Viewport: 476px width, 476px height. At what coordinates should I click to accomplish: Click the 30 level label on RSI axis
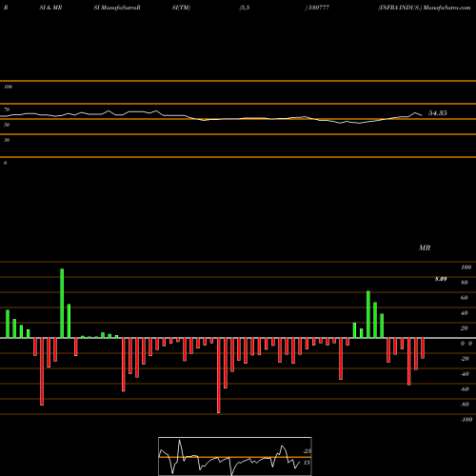(x=7, y=140)
